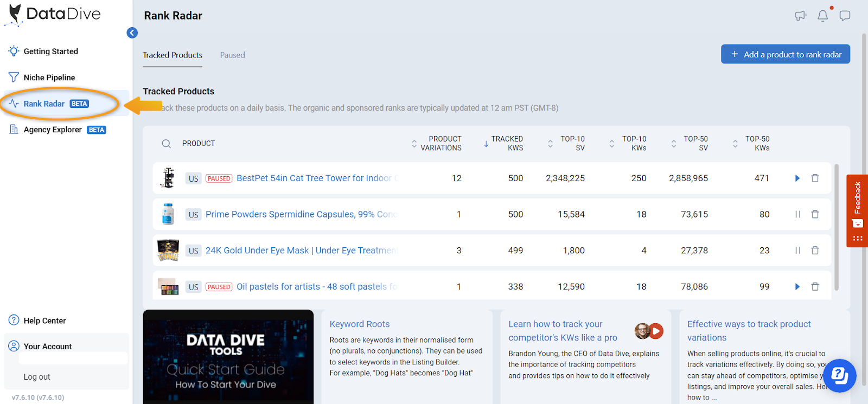This screenshot has width=868, height=404.
Task: Switch to Tracked Products tab
Action: 173,55
